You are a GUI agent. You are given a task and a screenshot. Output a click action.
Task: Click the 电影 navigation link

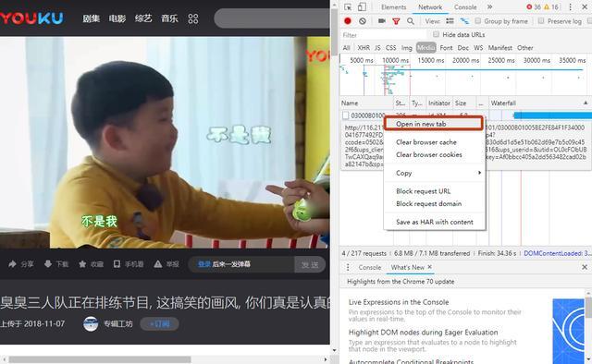click(x=117, y=18)
